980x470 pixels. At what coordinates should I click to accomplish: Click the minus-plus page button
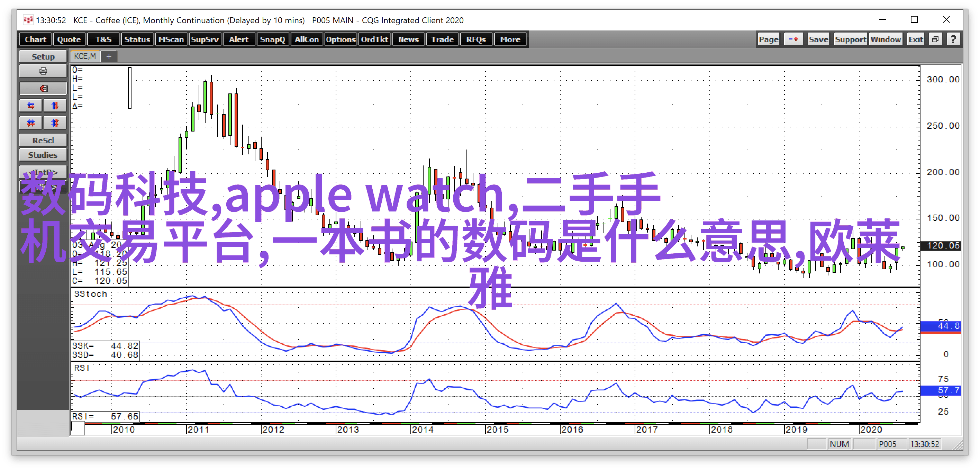click(x=793, y=39)
